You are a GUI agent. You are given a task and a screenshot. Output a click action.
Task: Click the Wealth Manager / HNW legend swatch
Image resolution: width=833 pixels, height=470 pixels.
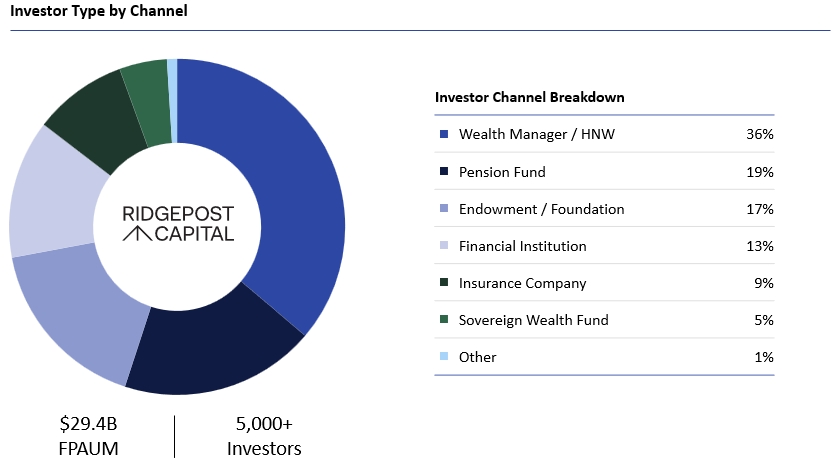[x=443, y=134]
